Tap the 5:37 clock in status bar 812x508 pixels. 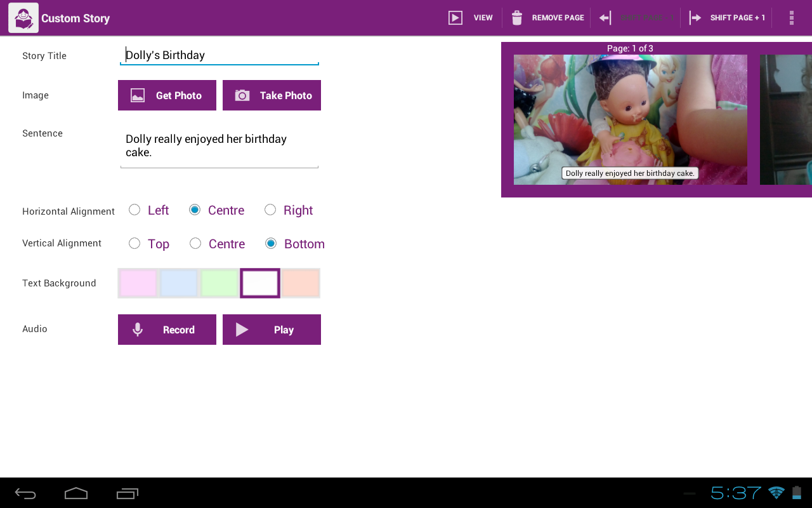[736, 493]
